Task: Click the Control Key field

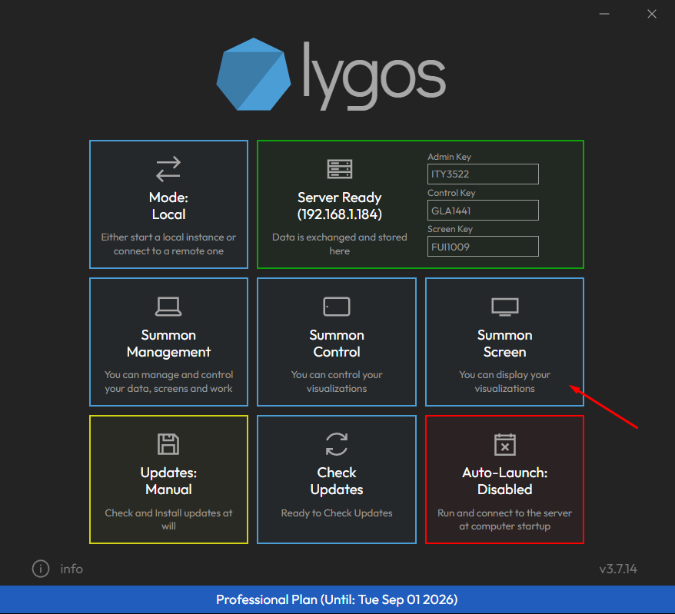Action: tap(483, 211)
